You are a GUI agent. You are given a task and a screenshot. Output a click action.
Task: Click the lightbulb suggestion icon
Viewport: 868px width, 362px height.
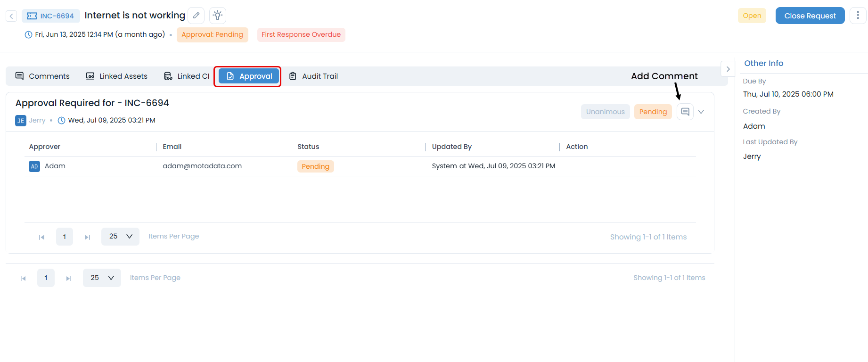tap(217, 16)
